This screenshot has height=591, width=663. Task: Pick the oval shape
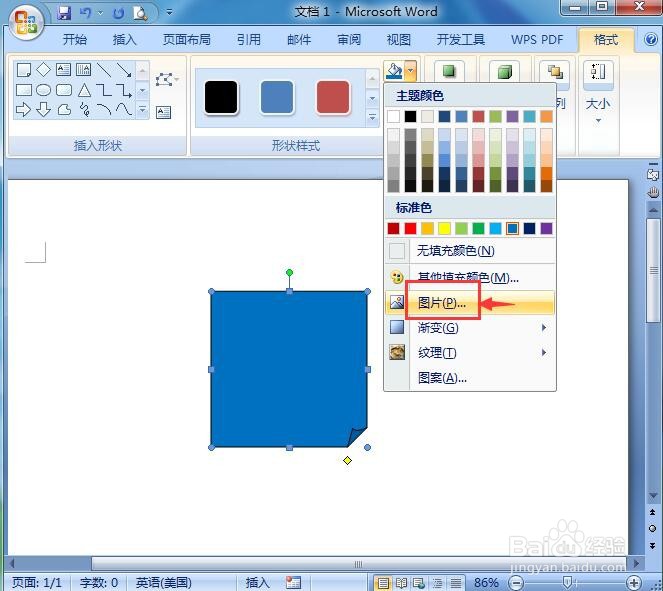pyautogui.click(x=44, y=90)
